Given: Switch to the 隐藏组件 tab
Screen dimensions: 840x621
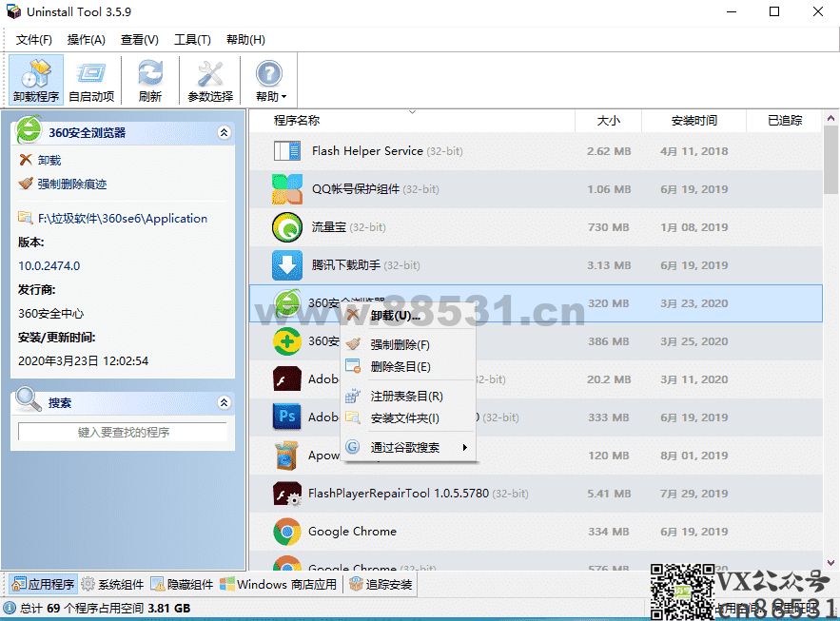Looking at the screenshot, I should [182, 585].
